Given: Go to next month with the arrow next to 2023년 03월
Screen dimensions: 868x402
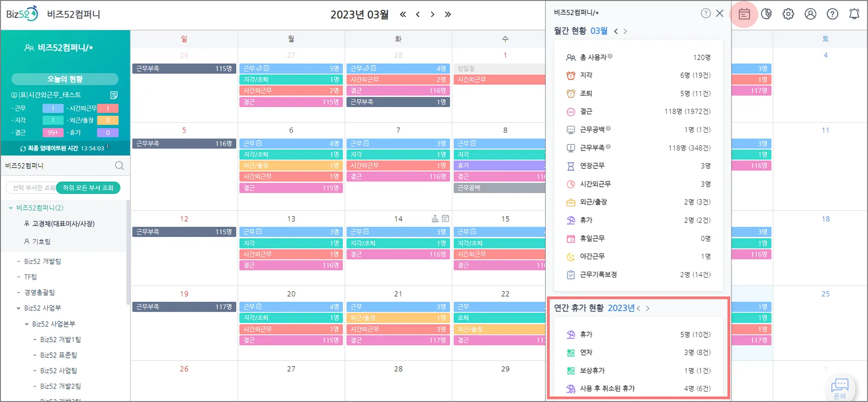Looking at the screenshot, I should click(432, 14).
